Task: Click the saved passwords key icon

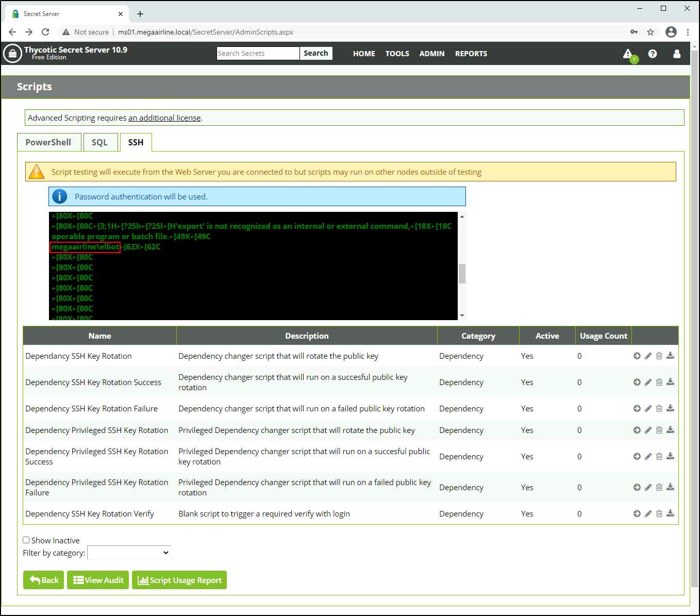Action: [634, 32]
